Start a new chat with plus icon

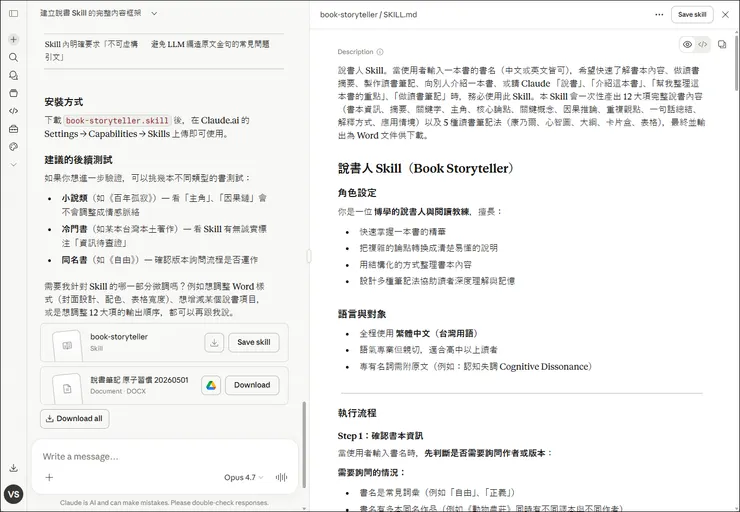14,39
